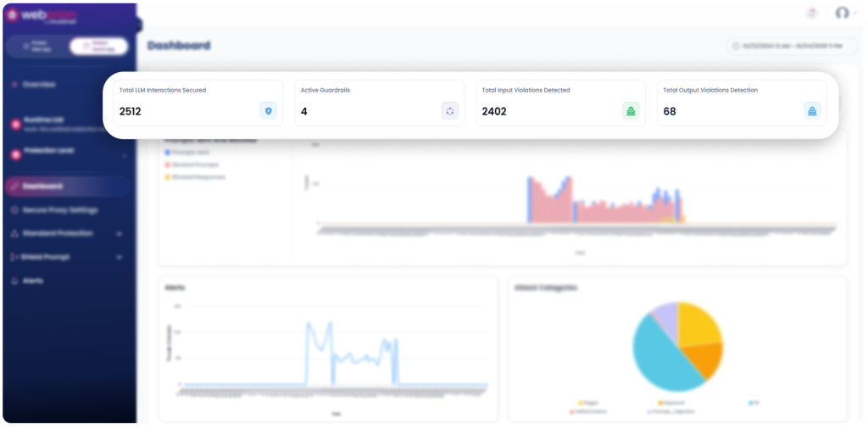Click 'Total LLM Interactions Secured' label
Image resolution: width=868 pixels, height=430 pixels.
coord(163,90)
